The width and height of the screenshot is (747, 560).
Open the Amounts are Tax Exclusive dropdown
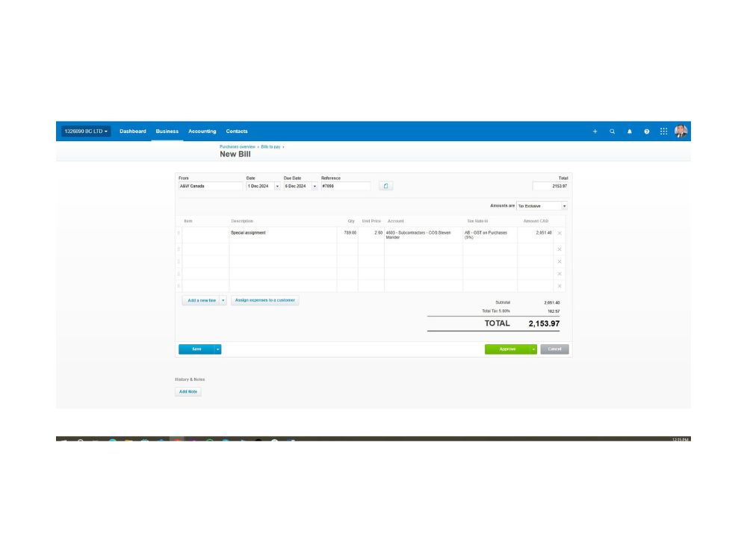pos(542,206)
